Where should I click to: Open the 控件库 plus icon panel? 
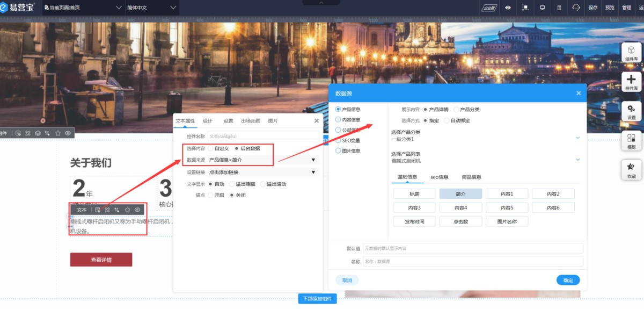(x=631, y=82)
